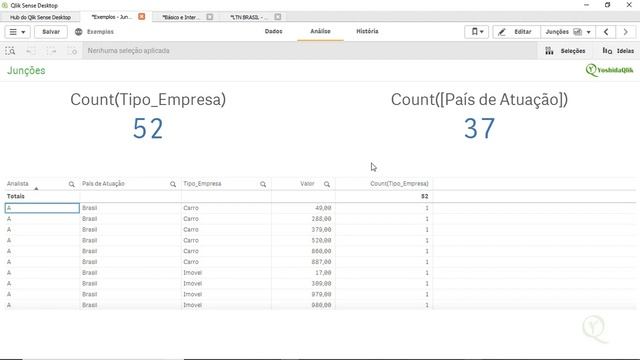Go to the next sheet arrow
The image size is (640, 360).
coord(625,32)
